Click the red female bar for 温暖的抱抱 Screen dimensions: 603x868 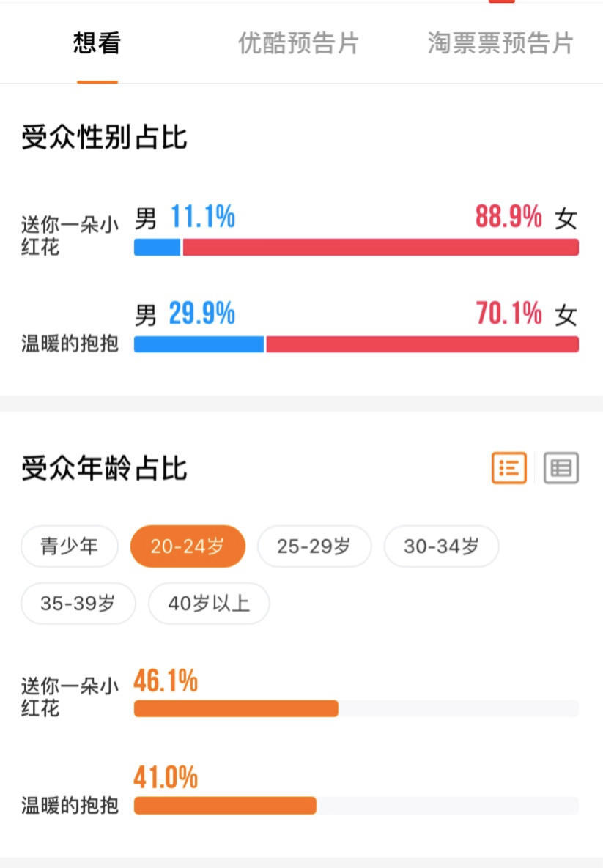[x=423, y=344]
